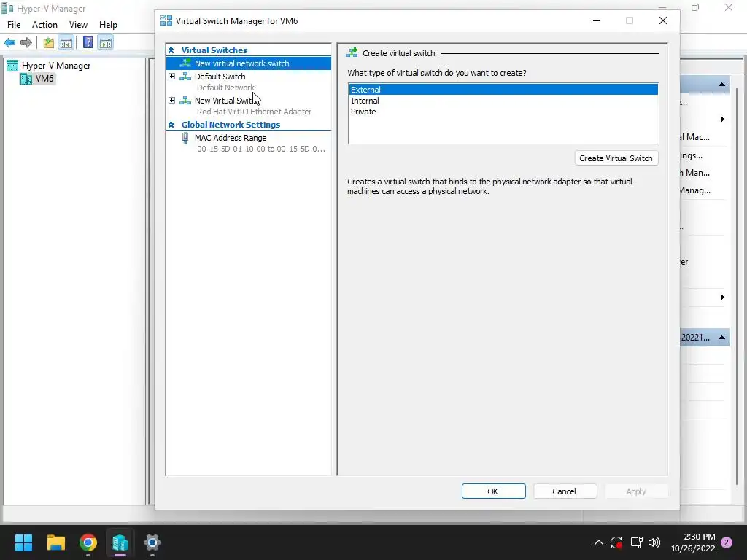
Task: Click the sync status tray icon
Action: (616, 542)
